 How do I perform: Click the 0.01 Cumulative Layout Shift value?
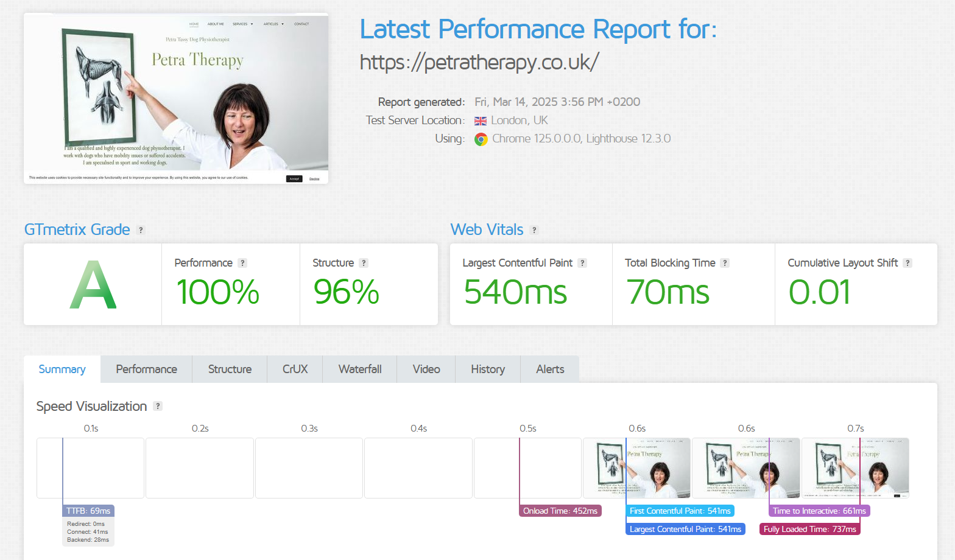(x=819, y=292)
